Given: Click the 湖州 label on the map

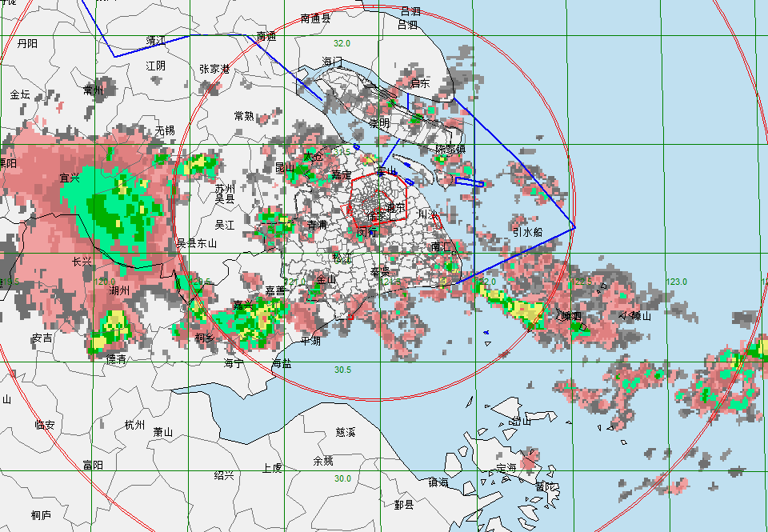Looking at the screenshot, I should point(118,290).
